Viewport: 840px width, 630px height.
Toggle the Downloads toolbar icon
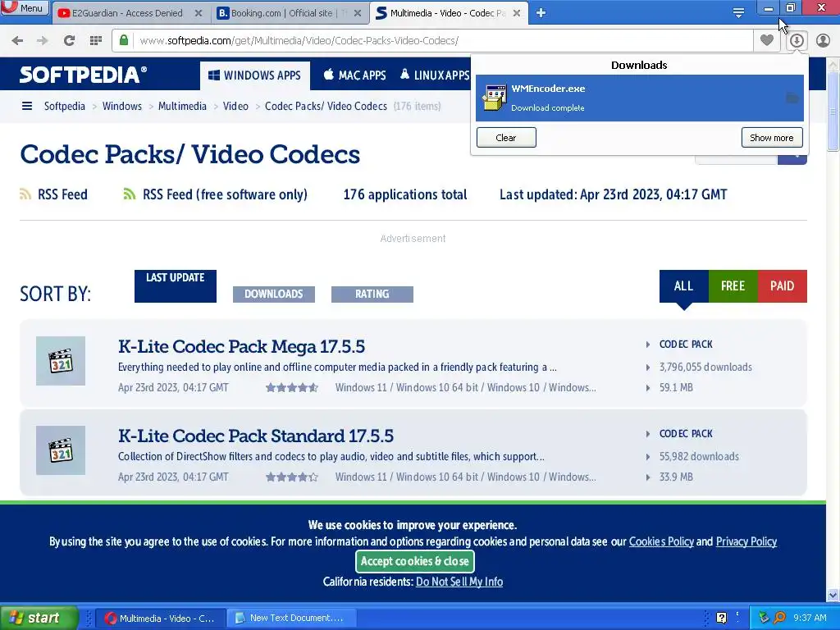pyautogui.click(x=797, y=41)
